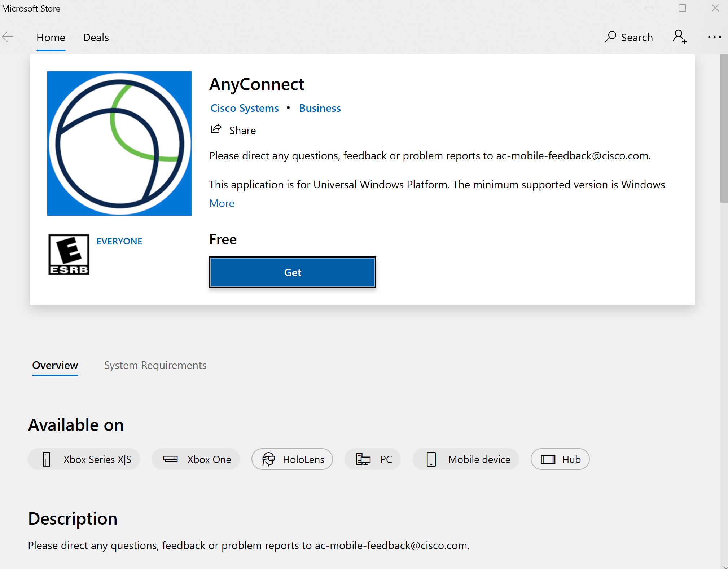
Task: Open the System Requirements tab
Action: click(x=155, y=365)
